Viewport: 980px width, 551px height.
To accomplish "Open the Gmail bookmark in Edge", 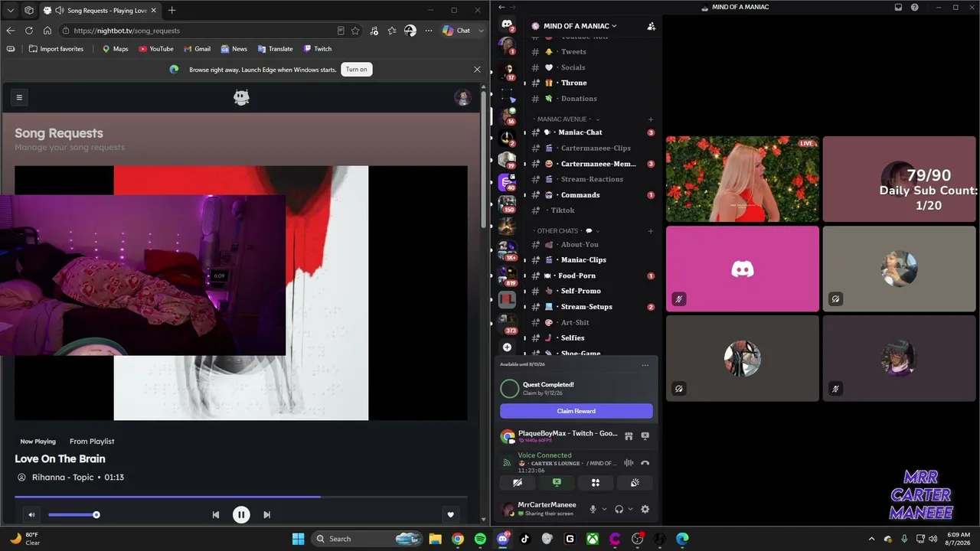I will (x=197, y=49).
